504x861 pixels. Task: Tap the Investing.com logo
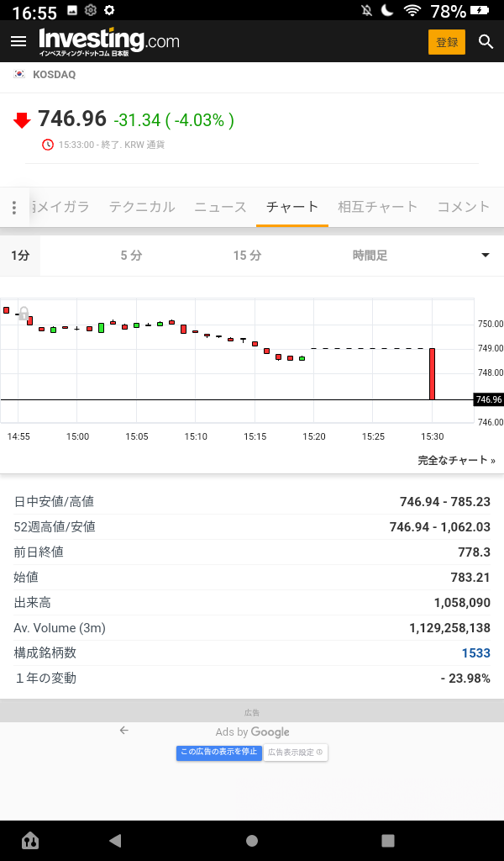108,41
